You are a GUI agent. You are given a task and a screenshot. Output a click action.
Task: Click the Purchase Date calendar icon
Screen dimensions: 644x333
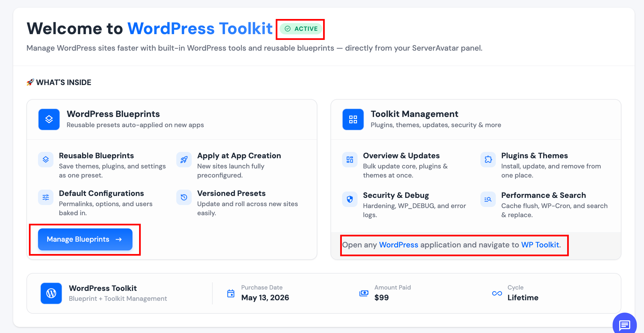(231, 293)
